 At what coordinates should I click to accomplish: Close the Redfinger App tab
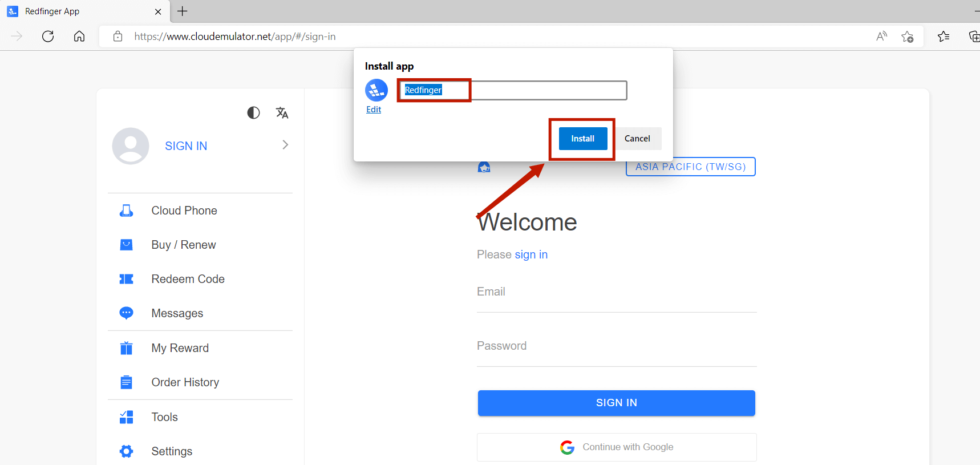tap(158, 11)
